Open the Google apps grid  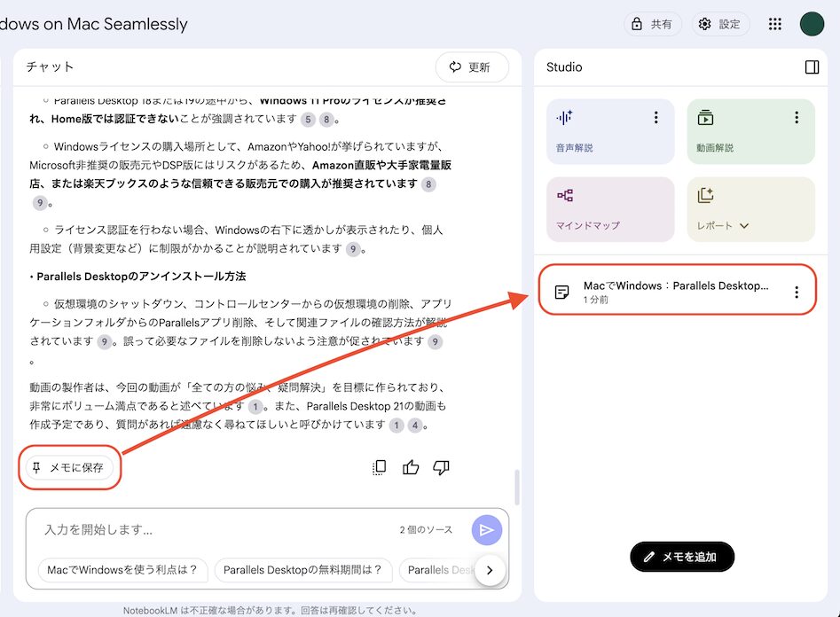tap(774, 24)
